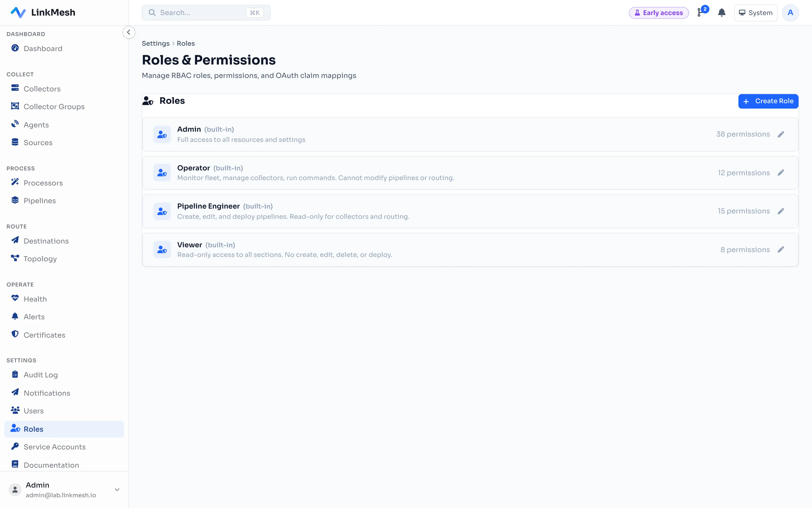Open Topology in sidebar
Screen dimensions: 812x508
pyautogui.click(x=64, y=259)
